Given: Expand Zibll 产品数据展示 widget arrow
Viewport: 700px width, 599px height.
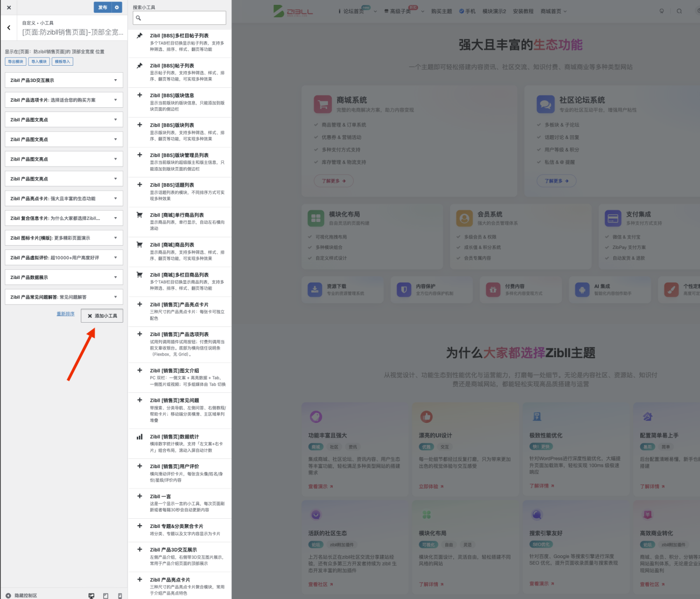Looking at the screenshot, I should click(x=115, y=277).
